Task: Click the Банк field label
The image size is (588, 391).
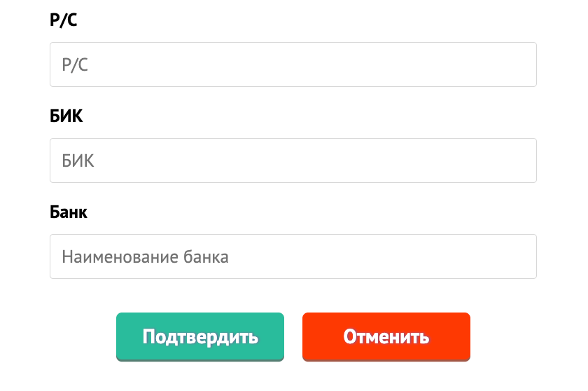Action: click(x=69, y=212)
